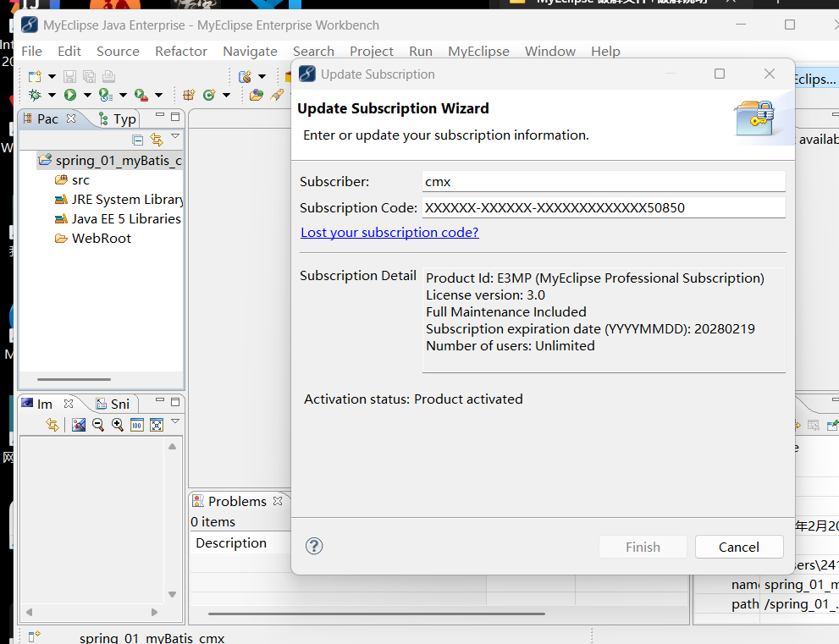The image size is (839, 644).
Task: Click the dialog help question mark icon
Action: (314, 546)
